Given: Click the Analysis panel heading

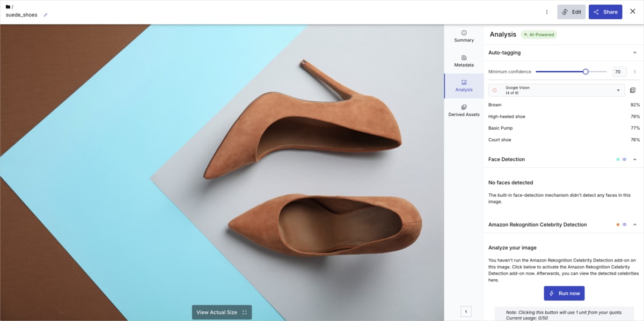Looking at the screenshot, I should (x=503, y=34).
